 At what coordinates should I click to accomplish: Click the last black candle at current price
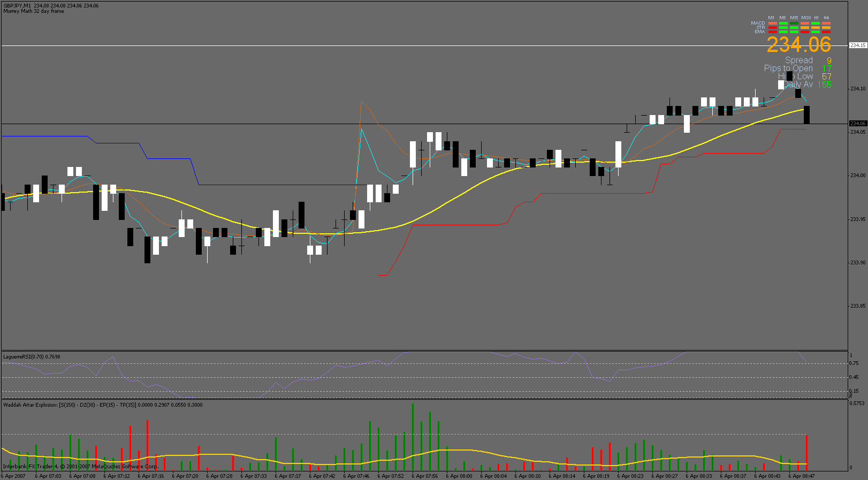pos(806,115)
